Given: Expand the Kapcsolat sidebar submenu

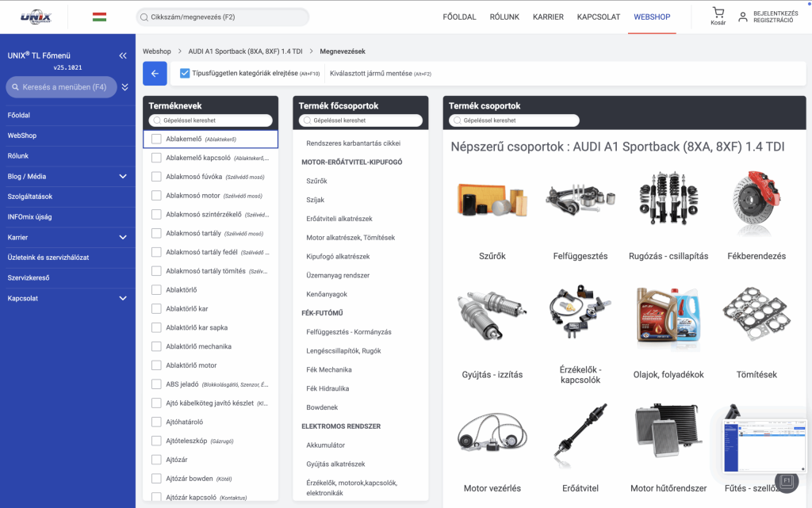Looking at the screenshot, I should 123,298.
